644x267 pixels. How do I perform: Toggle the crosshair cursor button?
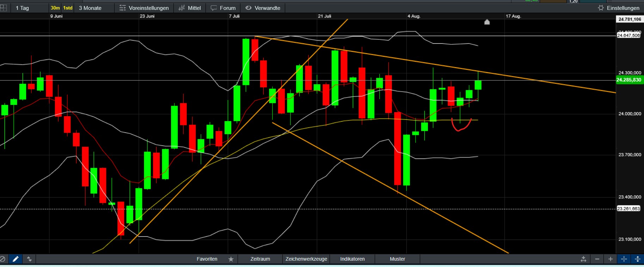(x=624, y=259)
